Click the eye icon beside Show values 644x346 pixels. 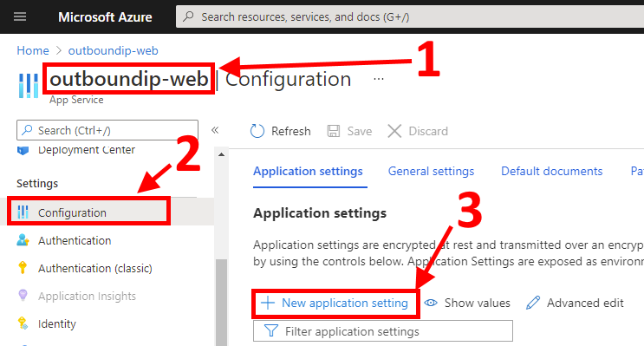point(431,304)
